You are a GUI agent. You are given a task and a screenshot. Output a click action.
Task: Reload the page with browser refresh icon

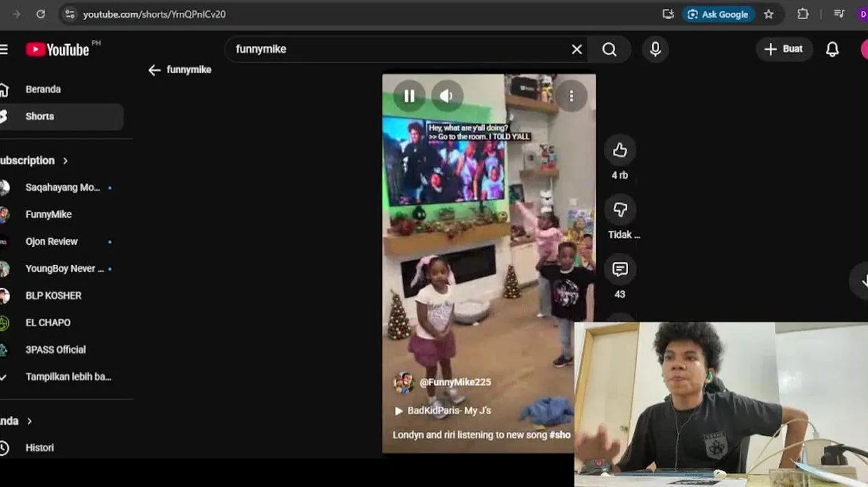pos(41,14)
